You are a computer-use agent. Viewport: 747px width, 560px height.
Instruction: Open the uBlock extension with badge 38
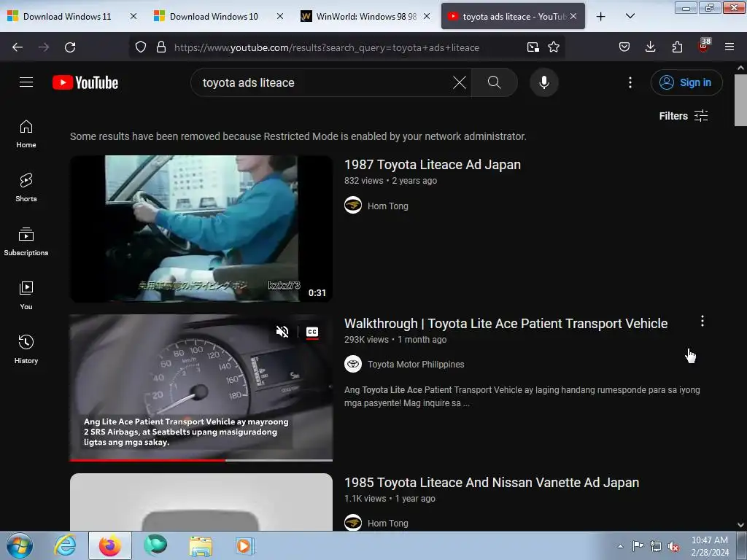[704, 46]
